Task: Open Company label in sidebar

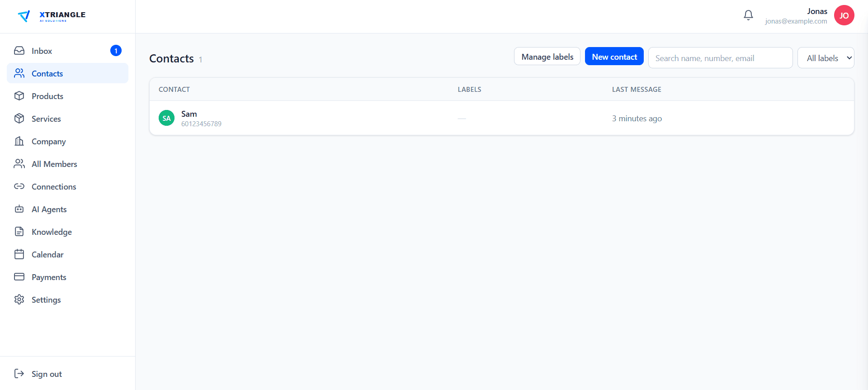Action: point(49,142)
